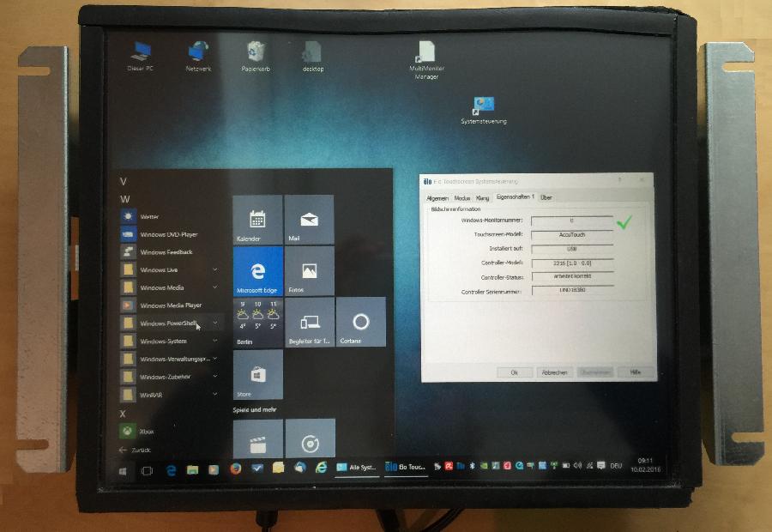Viewport: 772px width, 532px height.
Task: Select the Elo Touchscreen icon on the taskbar
Action: tap(396, 466)
